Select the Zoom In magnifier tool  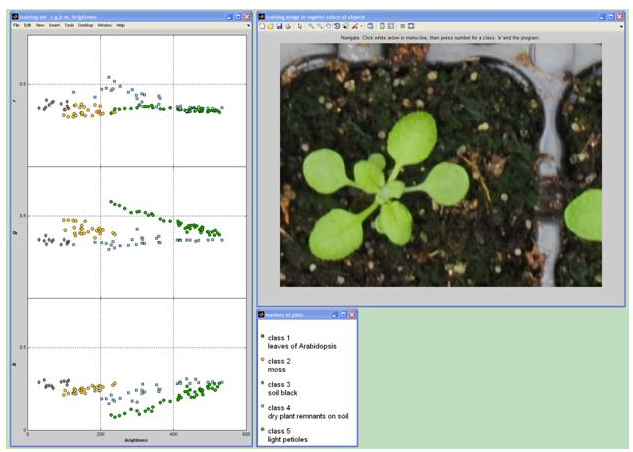[311, 26]
